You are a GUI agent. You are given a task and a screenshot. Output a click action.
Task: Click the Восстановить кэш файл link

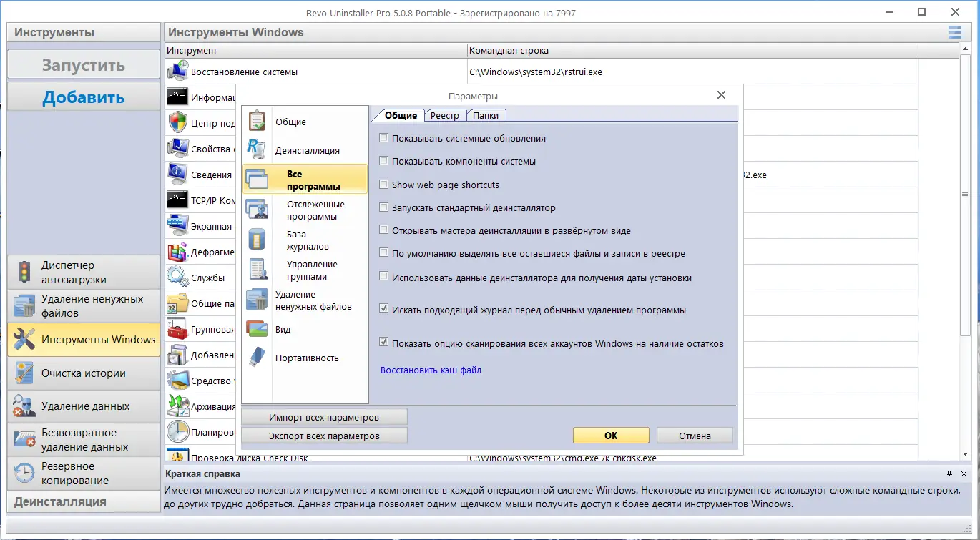coord(431,370)
